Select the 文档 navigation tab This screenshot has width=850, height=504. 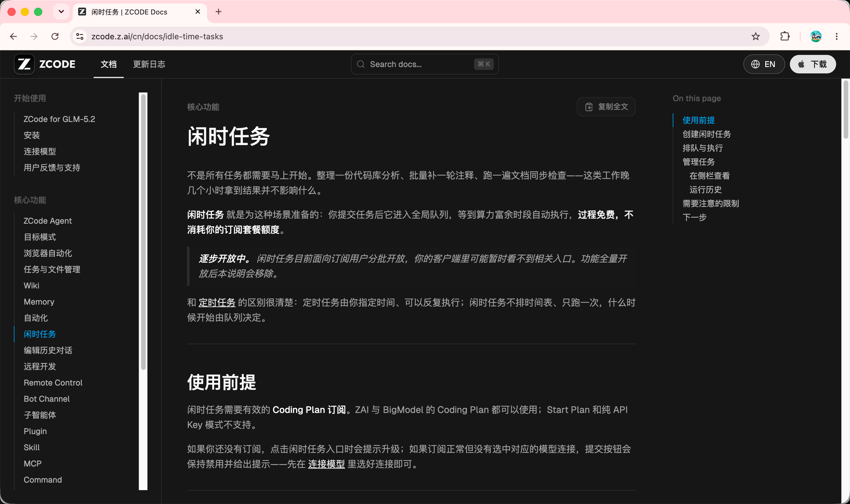click(x=109, y=64)
